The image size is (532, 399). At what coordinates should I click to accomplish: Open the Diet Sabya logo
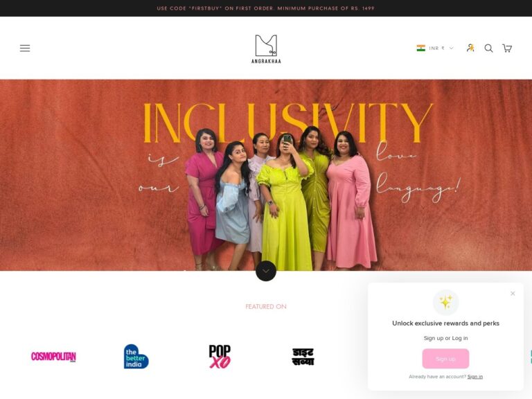tap(303, 357)
